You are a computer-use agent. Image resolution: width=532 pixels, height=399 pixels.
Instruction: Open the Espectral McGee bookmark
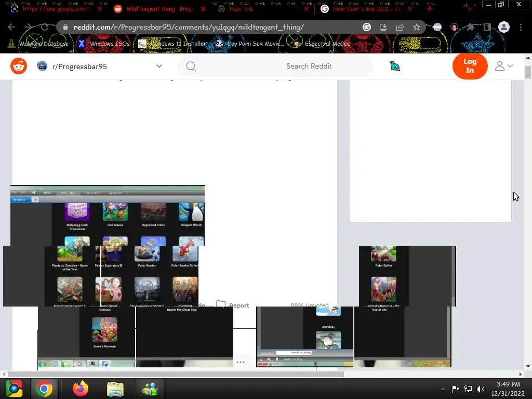pyautogui.click(x=322, y=44)
